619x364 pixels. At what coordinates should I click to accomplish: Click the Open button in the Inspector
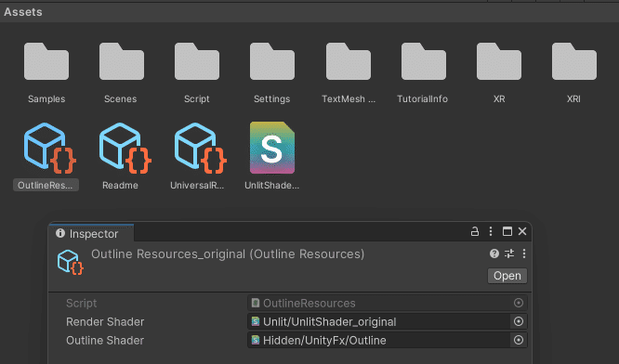507,276
